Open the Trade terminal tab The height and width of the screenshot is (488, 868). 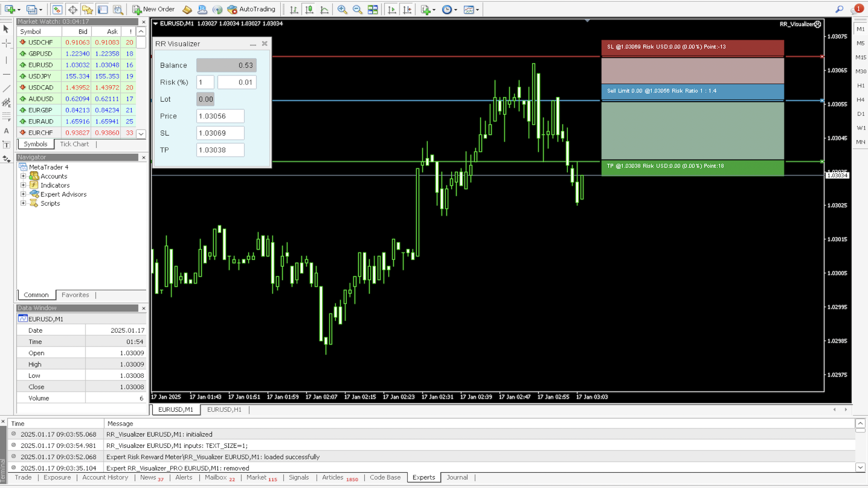click(x=23, y=478)
